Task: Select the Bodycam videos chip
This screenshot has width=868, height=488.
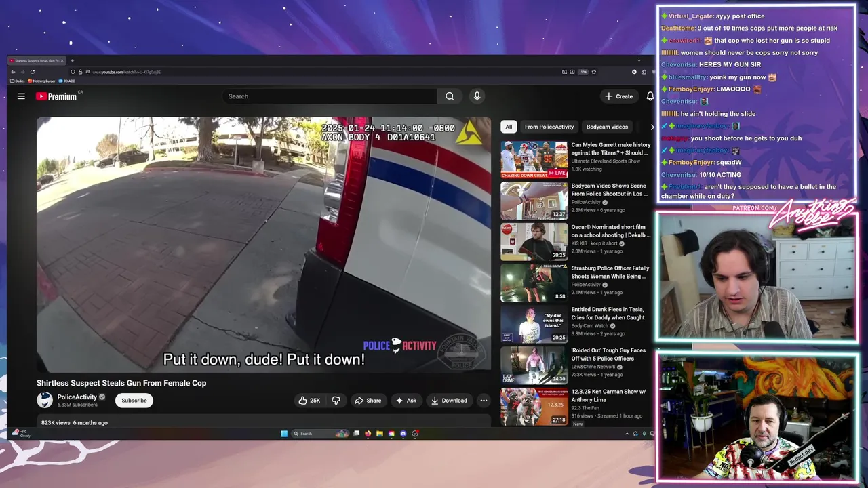Action: [607, 127]
